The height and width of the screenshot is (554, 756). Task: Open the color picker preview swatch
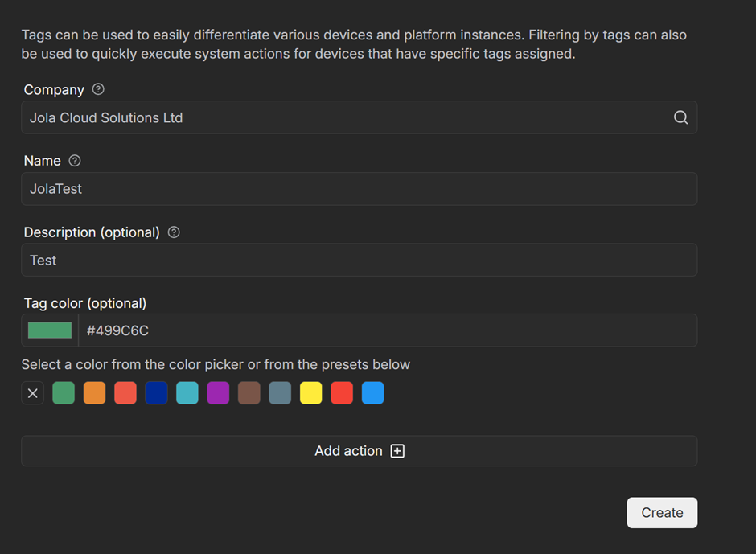click(50, 330)
